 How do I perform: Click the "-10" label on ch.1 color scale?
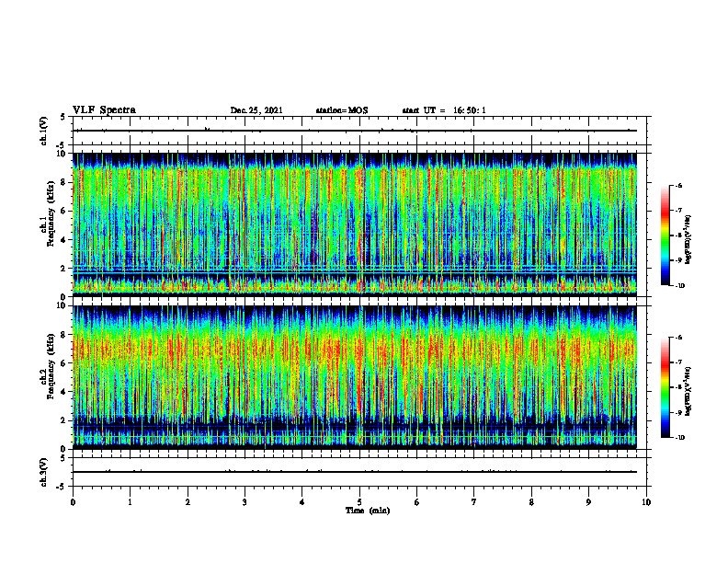(x=680, y=286)
